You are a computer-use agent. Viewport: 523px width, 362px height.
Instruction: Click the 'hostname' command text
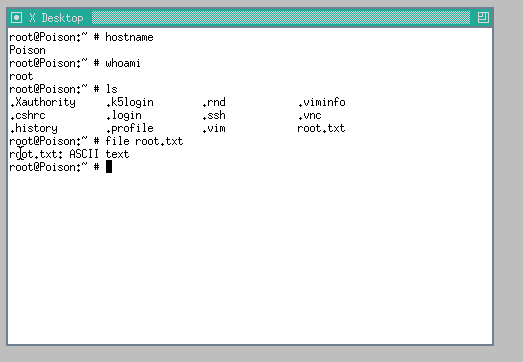point(129,37)
